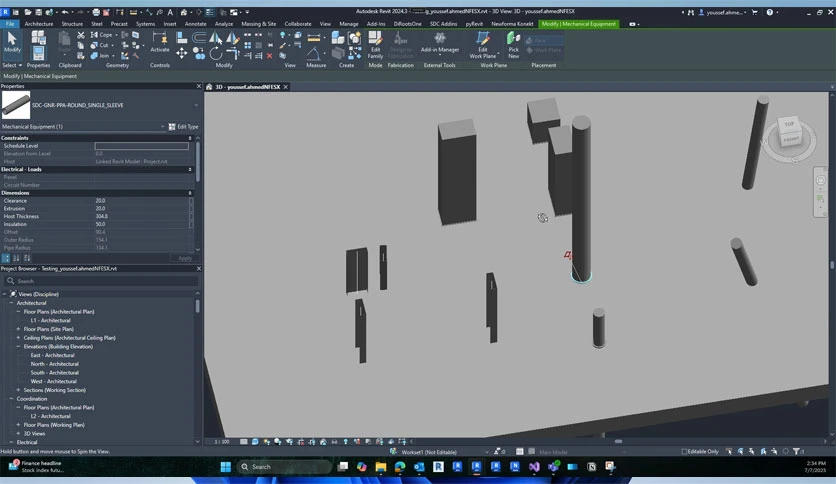Open the Annotate ribbon tab

(195, 24)
